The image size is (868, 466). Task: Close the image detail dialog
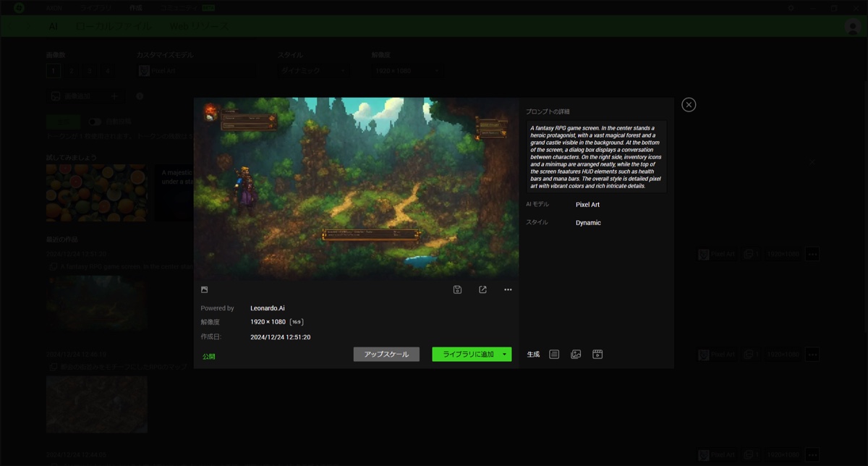pos(689,105)
